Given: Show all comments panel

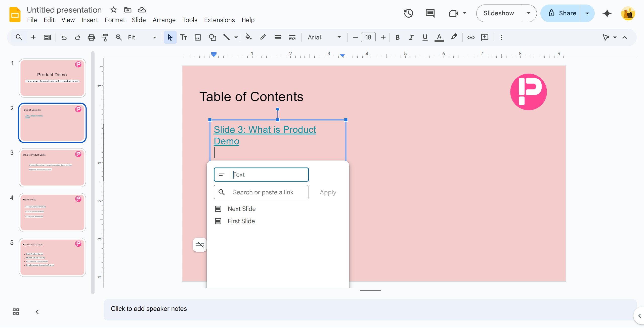Looking at the screenshot, I should click(x=430, y=13).
